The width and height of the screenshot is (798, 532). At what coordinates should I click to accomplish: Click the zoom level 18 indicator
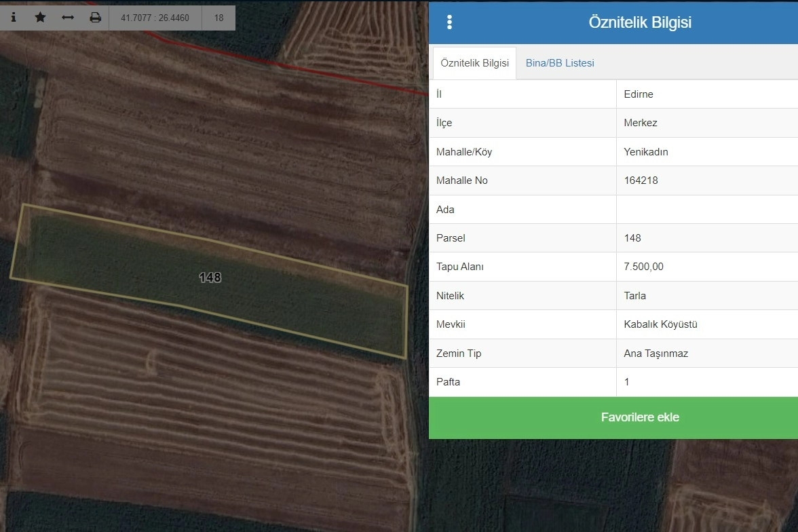click(x=218, y=18)
